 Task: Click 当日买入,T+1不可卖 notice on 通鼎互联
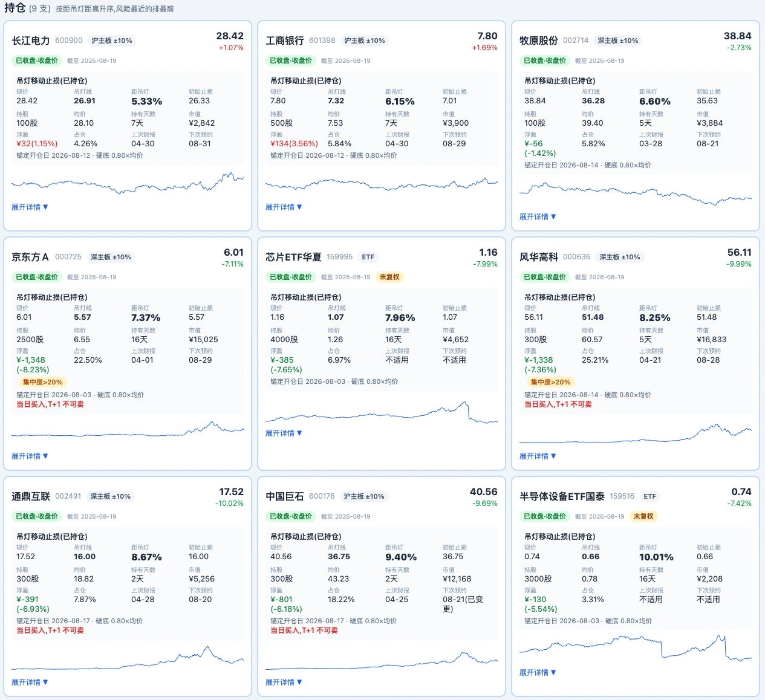(x=50, y=630)
